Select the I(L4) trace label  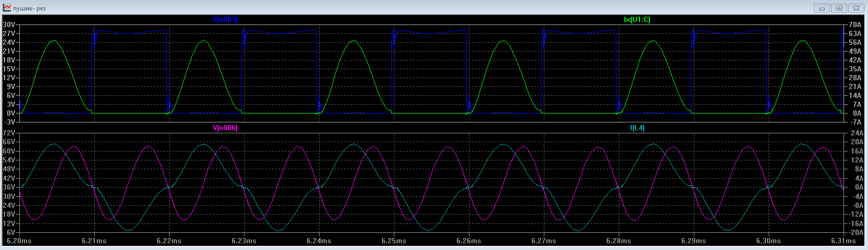tap(637, 128)
